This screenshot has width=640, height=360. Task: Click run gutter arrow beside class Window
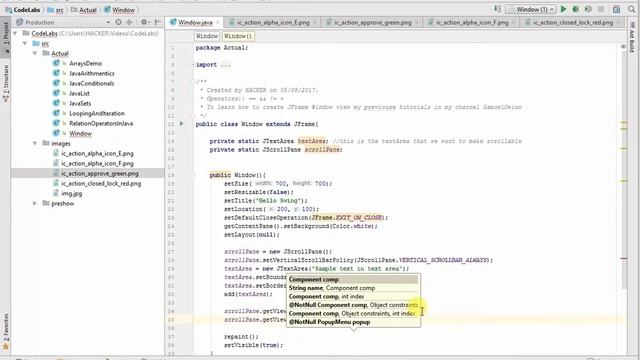182,124
